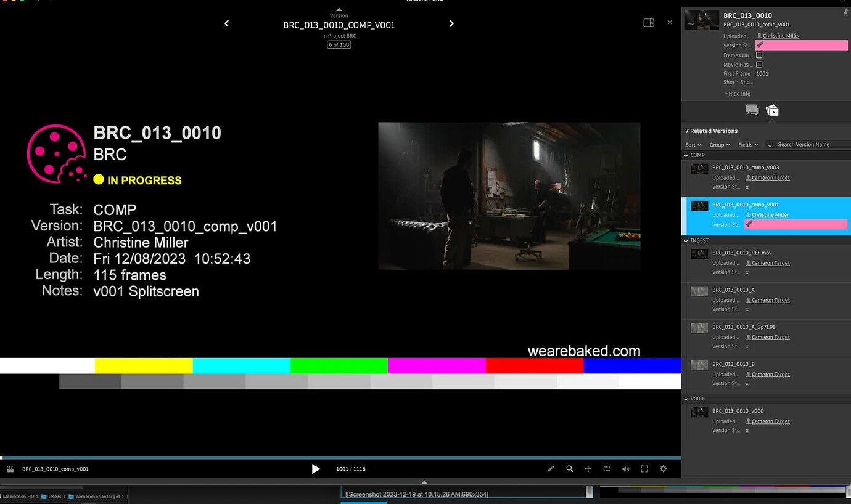Image resolution: width=851 pixels, height=504 pixels.
Task: Play the BRC_013_0010_comp_v001 clip
Action: pos(316,469)
